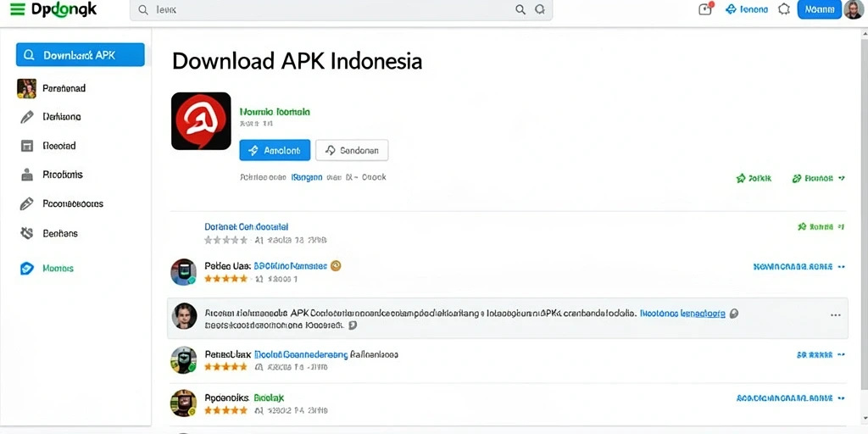
Task: Open Beohans sidebar item
Action: tap(60, 233)
